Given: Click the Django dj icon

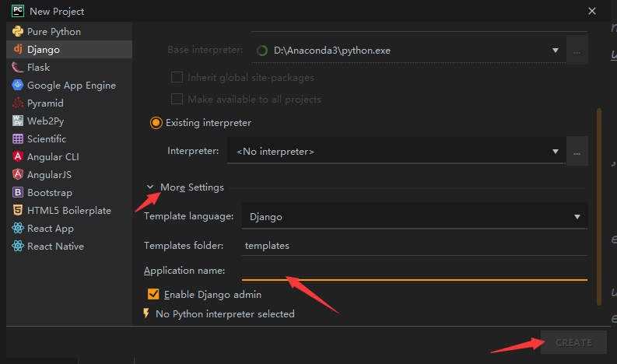Looking at the screenshot, I should pos(18,49).
